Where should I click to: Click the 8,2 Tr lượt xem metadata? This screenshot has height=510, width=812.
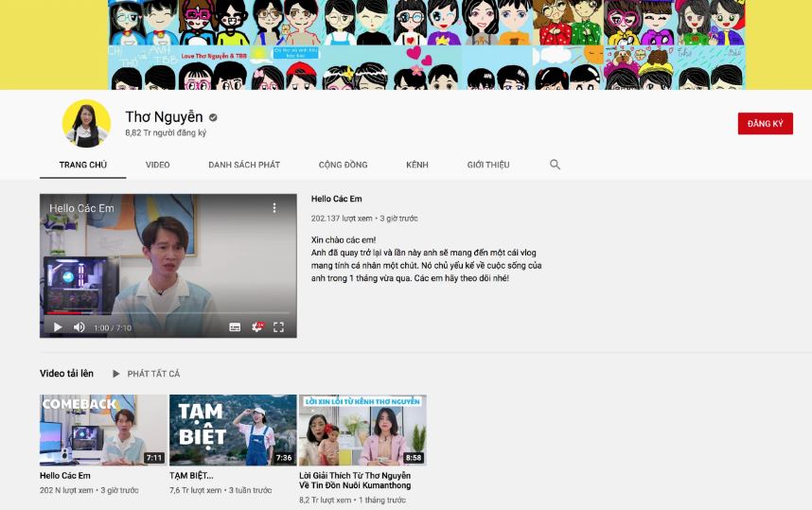(x=326, y=501)
